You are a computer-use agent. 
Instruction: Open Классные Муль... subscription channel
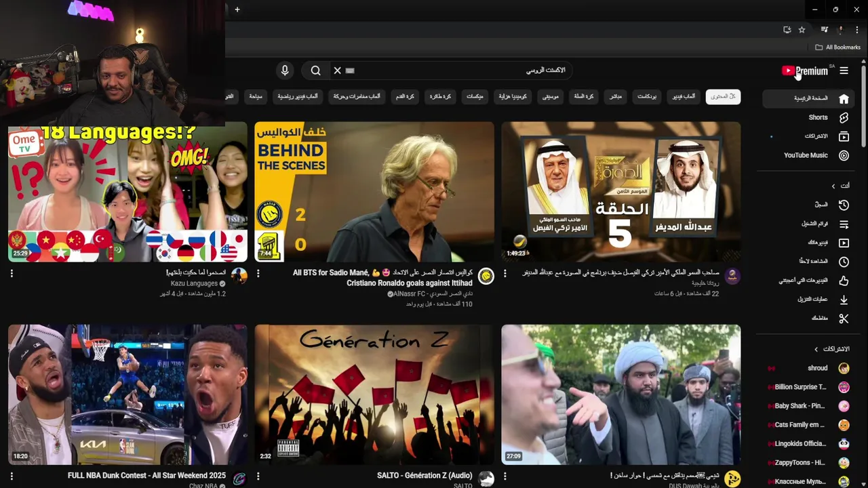[x=808, y=482]
